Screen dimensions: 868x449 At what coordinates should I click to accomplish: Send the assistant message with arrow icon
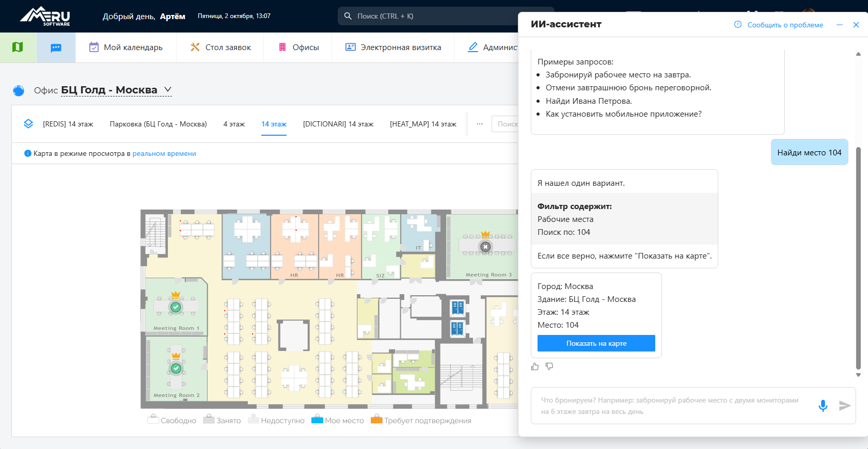[x=845, y=406]
